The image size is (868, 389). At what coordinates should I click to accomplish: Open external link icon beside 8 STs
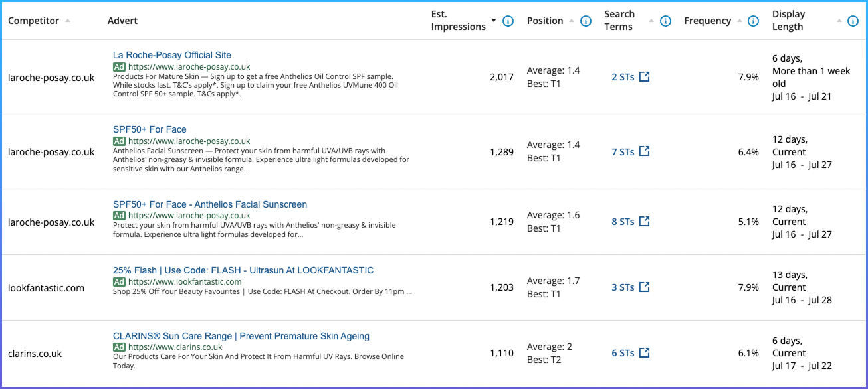[x=644, y=222]
